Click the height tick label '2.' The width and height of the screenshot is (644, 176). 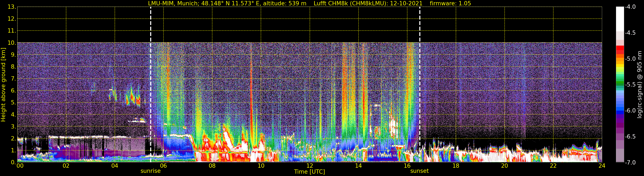13,138
